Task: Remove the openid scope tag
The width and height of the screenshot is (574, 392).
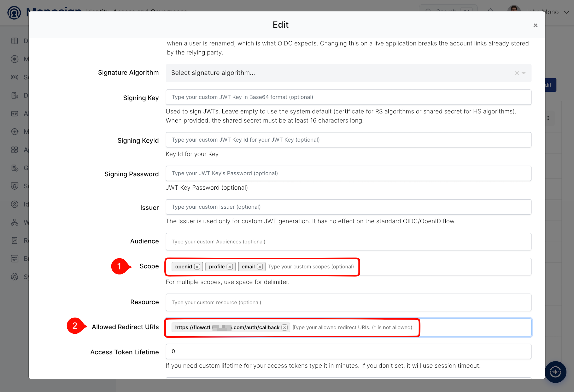Action: (x=197, y=267)
